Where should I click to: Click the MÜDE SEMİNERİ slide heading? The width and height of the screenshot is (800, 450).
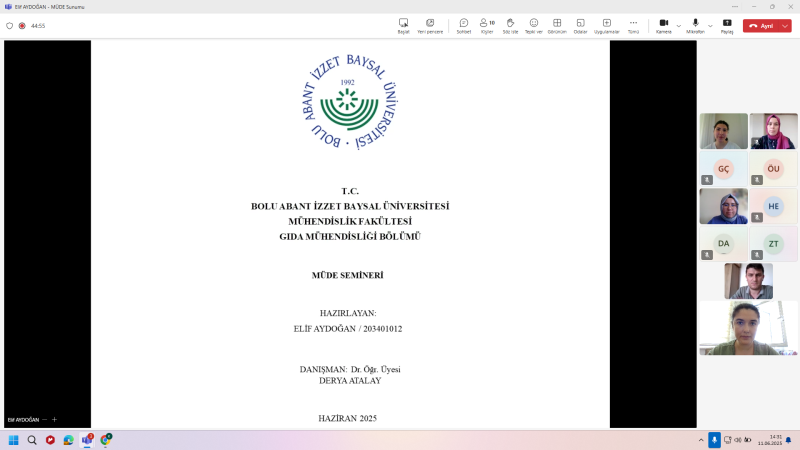(347, 276)
